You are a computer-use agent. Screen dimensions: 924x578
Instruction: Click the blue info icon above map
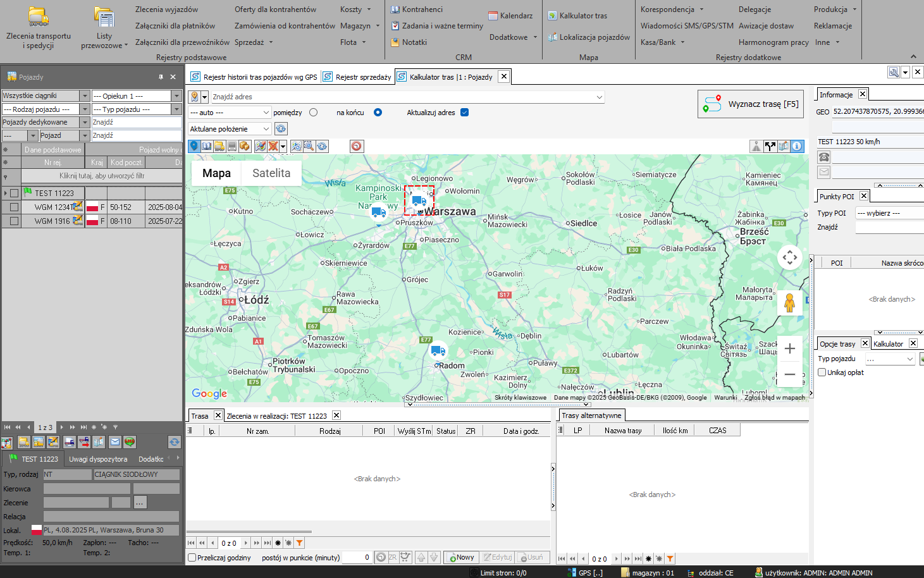[797, 146]
